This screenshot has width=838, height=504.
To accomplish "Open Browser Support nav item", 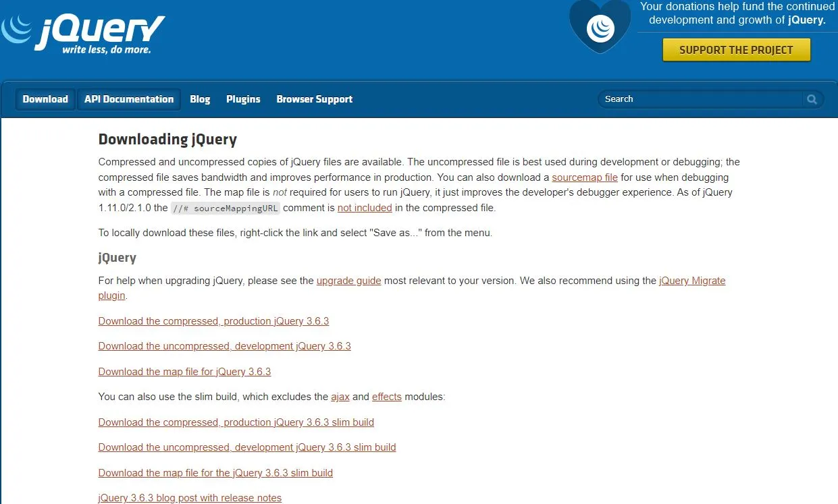I will pos(315,99).
